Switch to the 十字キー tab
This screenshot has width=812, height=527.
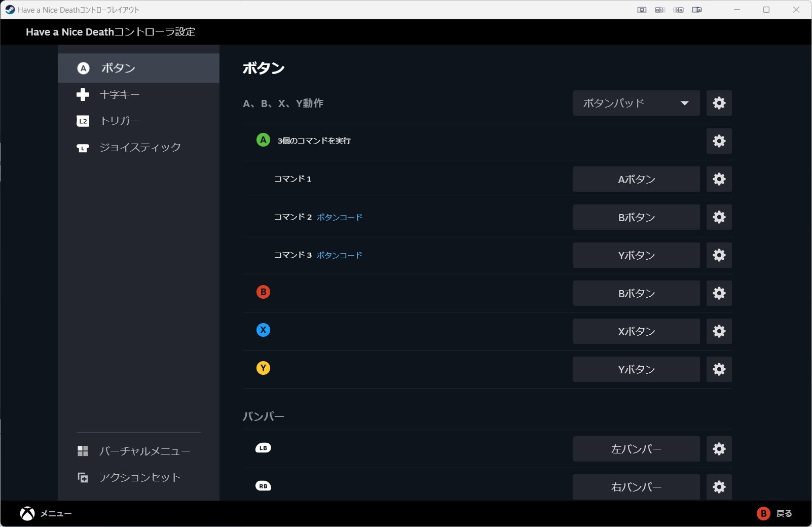[x=138, y=95]
